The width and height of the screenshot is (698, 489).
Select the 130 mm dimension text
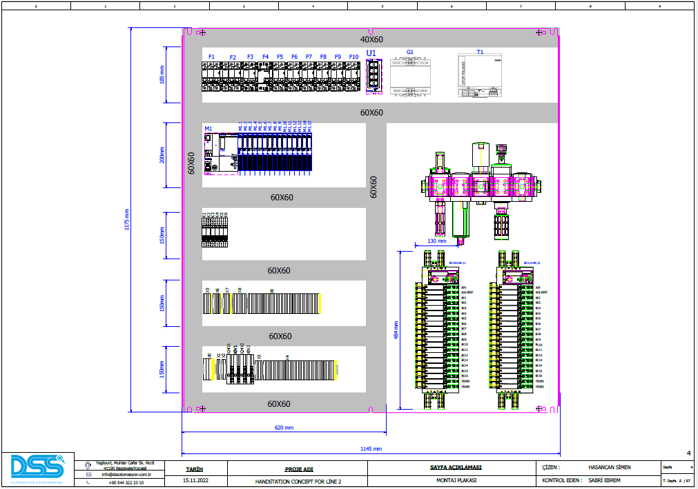pos(437,241)
